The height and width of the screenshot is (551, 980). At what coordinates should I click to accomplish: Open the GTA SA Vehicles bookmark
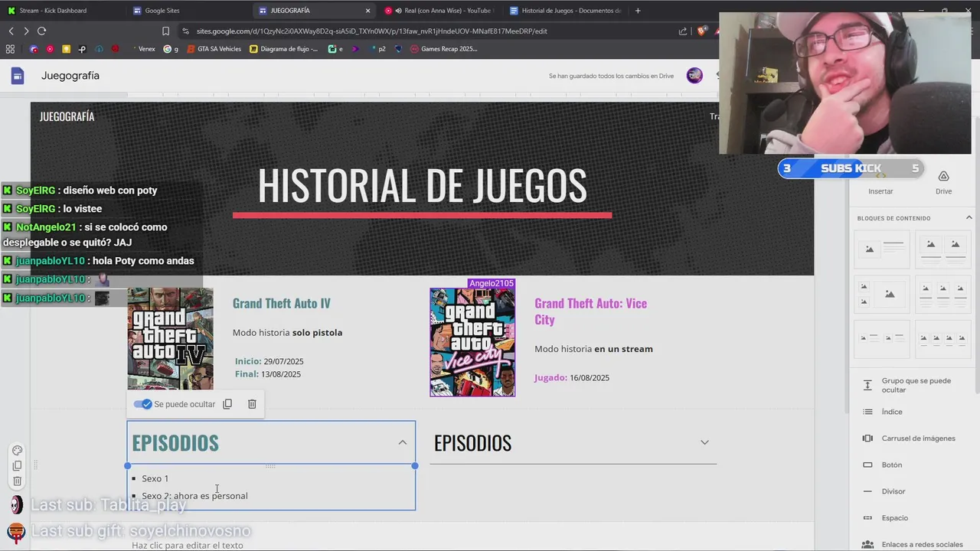214,49
